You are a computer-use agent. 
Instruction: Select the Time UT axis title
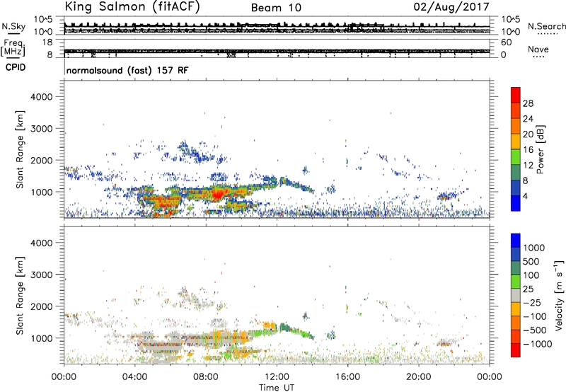pos(277,388)
